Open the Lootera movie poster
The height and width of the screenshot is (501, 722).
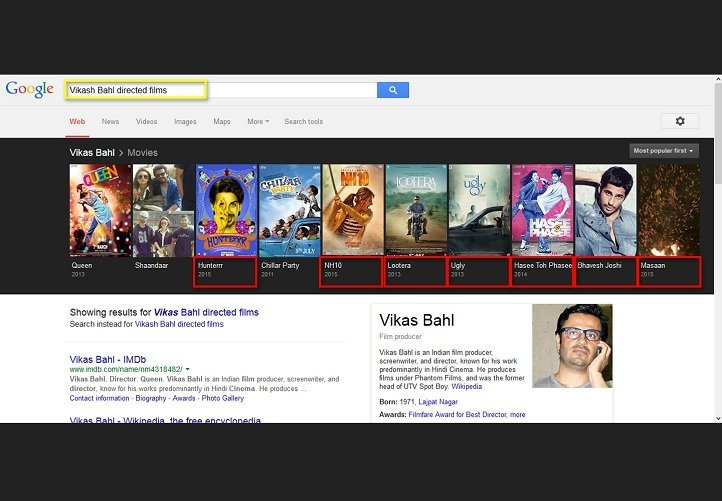point(416,210)
